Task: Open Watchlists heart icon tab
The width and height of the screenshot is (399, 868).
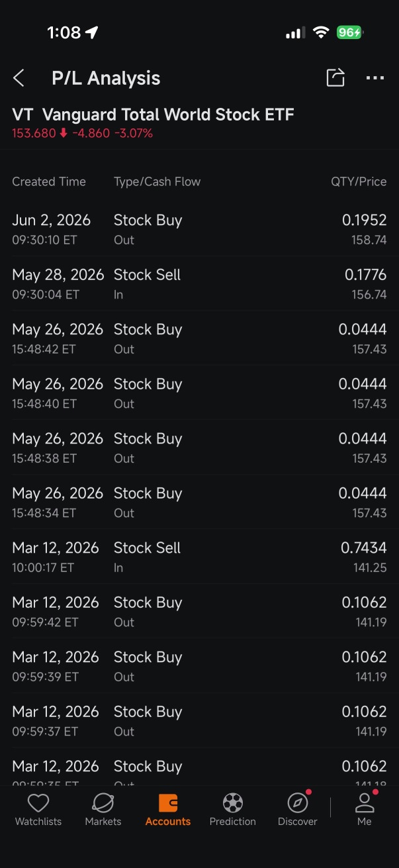Action: tap(38, 810)
